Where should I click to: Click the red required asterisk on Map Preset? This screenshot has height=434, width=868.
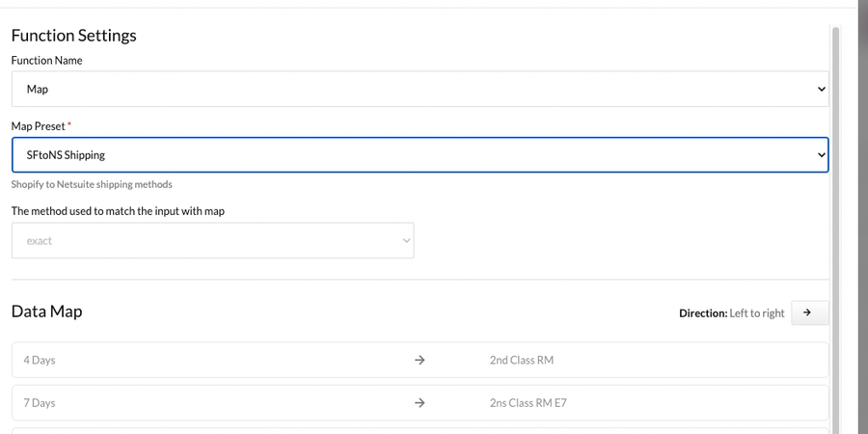click(x=69, y=125)
